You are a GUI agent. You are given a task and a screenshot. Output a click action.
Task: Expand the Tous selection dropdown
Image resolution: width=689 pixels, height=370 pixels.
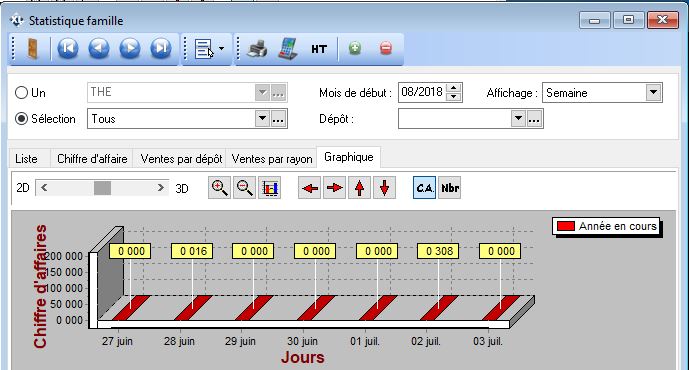[x=262, y=119]
